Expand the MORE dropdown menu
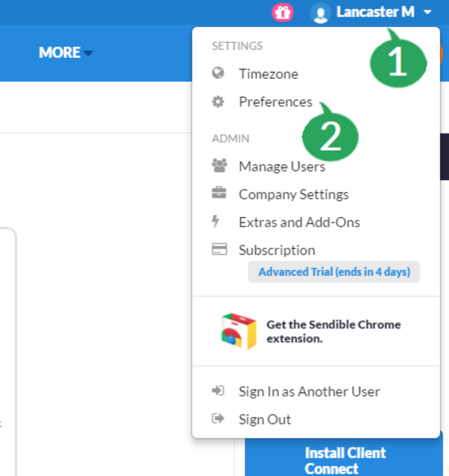This screenshot has width=449, height=476. [x=66, y=53]
